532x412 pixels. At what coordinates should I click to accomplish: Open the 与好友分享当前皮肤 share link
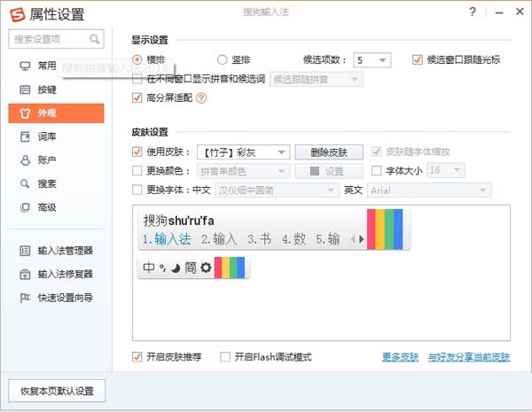pos(468,357)
